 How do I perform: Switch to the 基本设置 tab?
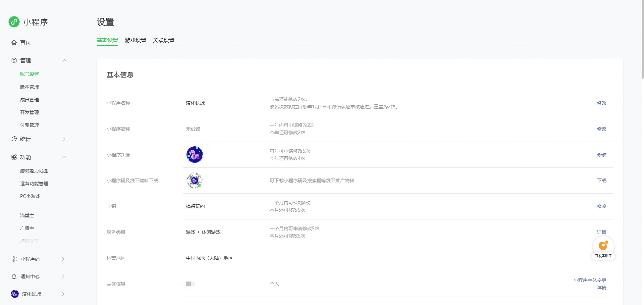pyautogui.click(x=107, y=40)
